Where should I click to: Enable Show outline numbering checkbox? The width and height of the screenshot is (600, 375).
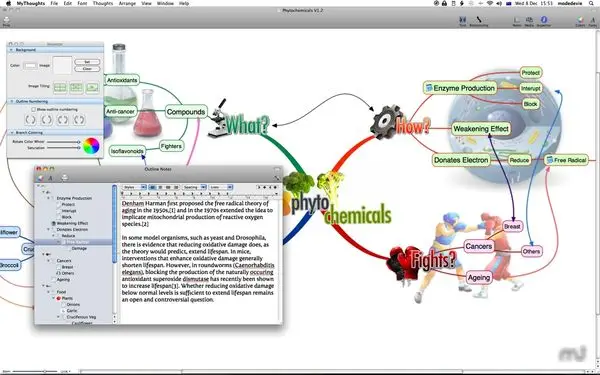pos(33,109)
